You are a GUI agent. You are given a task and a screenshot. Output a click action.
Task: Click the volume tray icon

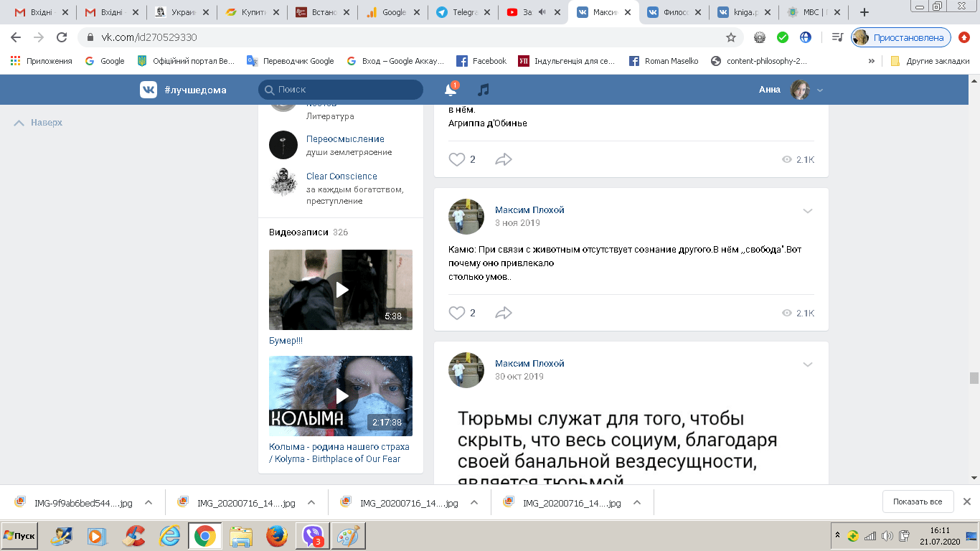[x=887, y=536]
